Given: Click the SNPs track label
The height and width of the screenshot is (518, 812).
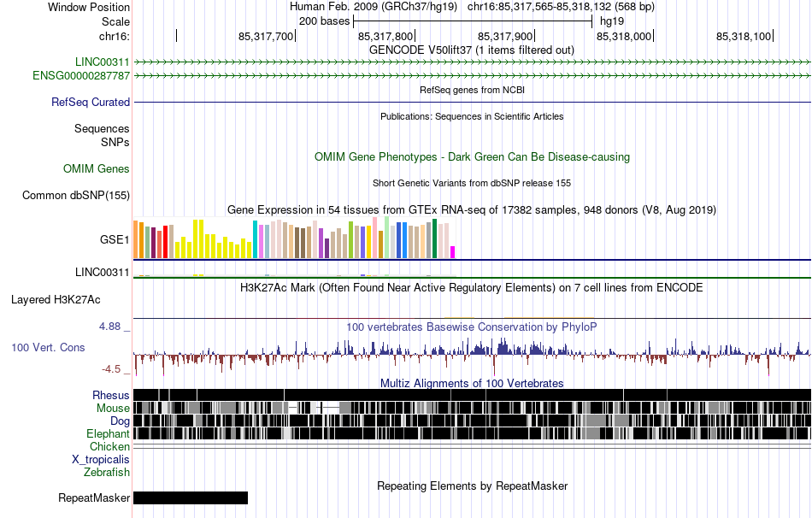Looking at the screenshot, I should pyautogui.click(x=115, y=142).
